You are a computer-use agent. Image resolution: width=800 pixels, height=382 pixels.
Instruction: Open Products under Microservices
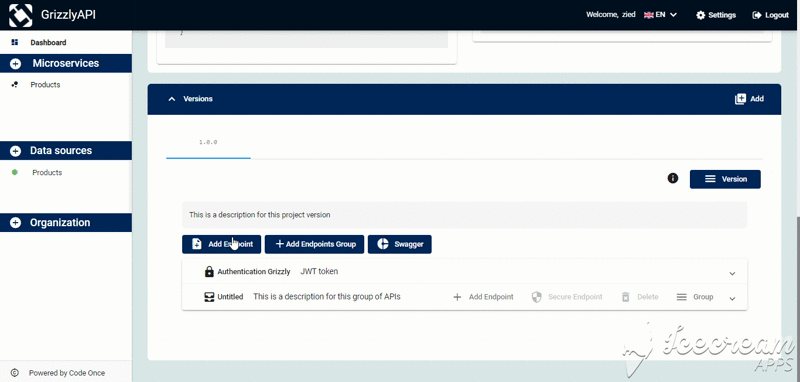45,85
